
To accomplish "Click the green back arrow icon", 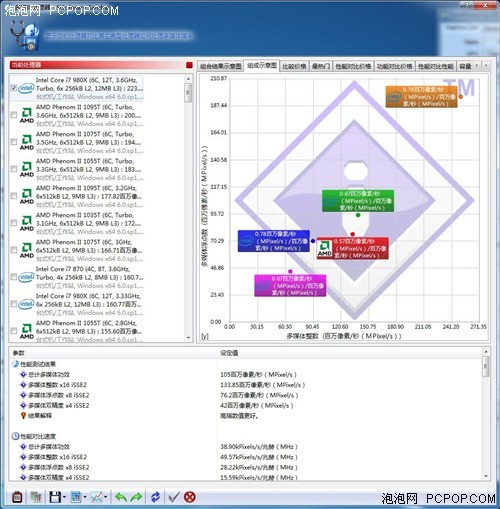I will click(x=121, y=497).
